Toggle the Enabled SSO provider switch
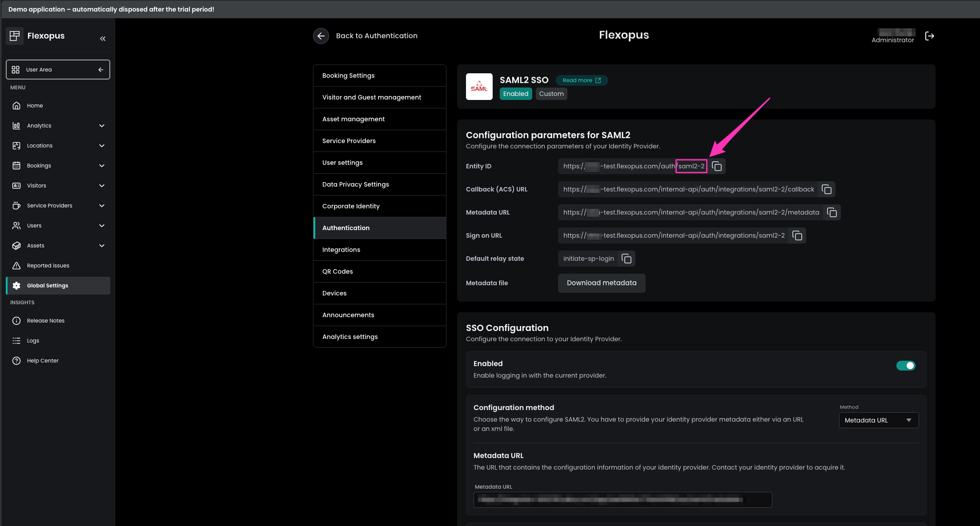980x526 pixels. [x=906, y=366]
